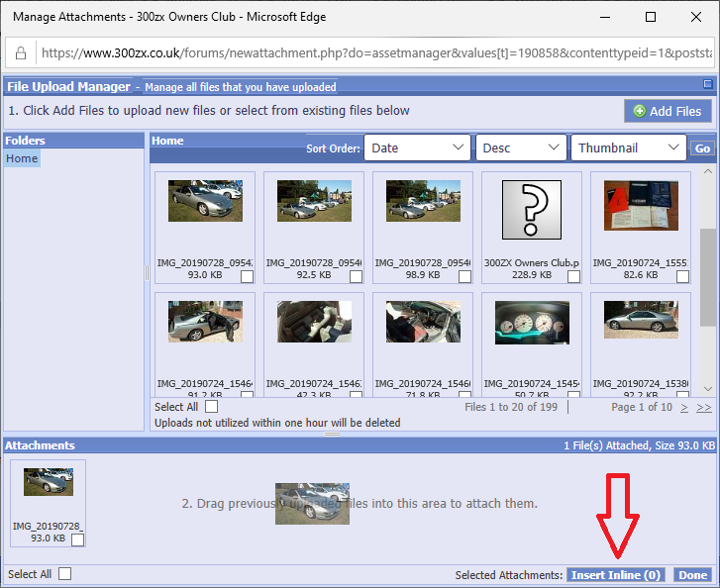Expand the Desc sort direction dropdown

(x=521, y=148)
